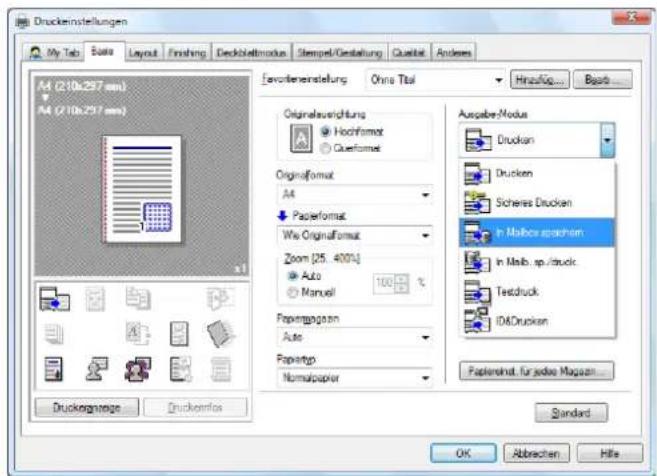The width and height of the screenshot is (657, 476).
Task: Choose Testdruck in the list
Action: point(537,291)
